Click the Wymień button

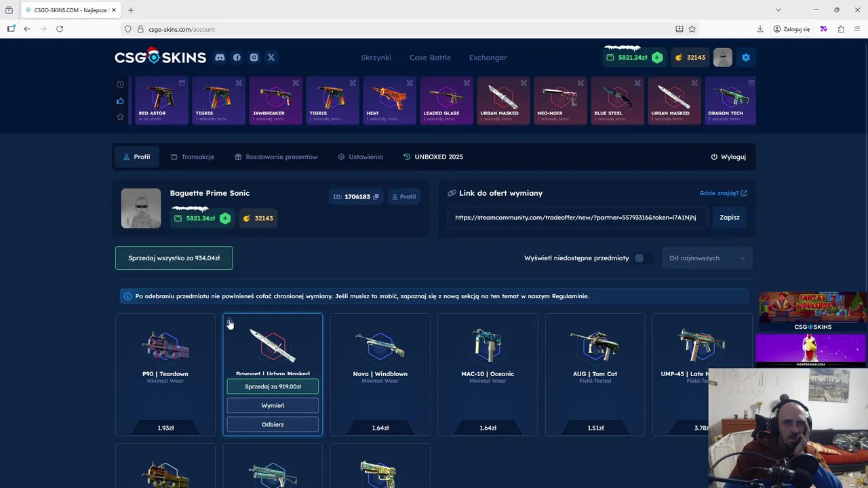point(273,405)
